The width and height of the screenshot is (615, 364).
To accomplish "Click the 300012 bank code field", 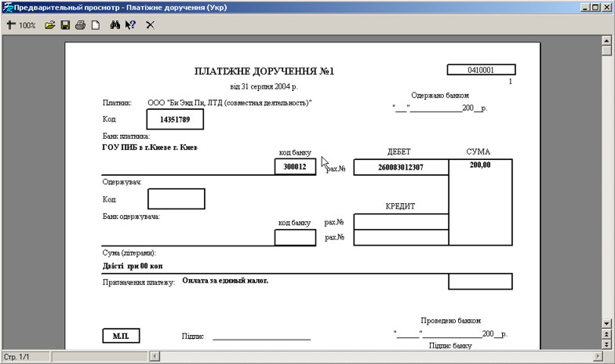I will click(295, 167).
